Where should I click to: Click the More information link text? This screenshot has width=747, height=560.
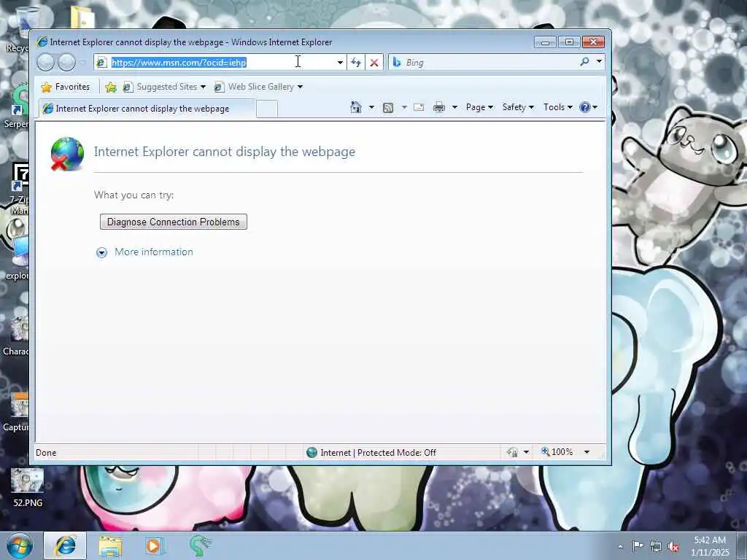[154, 252]
